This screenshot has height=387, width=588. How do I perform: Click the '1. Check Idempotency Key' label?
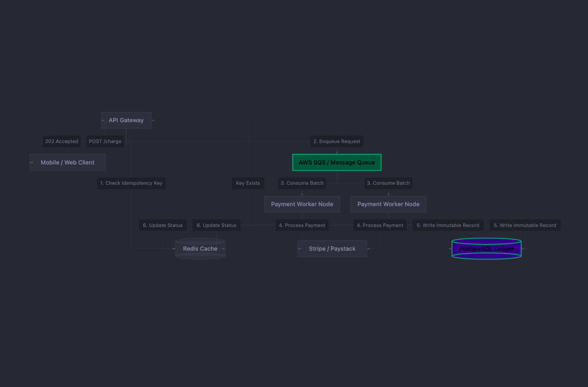pos(131,183)
